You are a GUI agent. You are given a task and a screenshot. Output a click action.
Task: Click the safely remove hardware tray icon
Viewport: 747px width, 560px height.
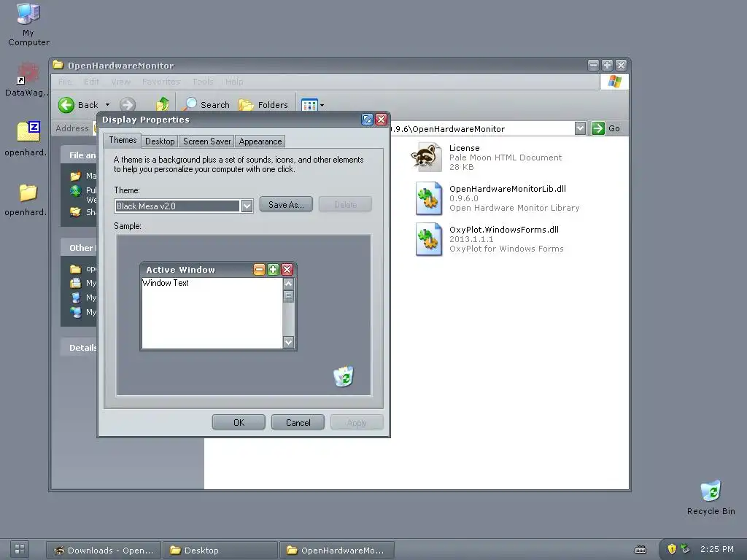685,549
